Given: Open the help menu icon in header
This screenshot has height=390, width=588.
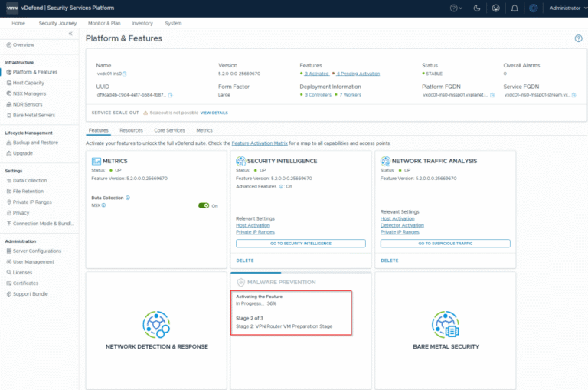Looking at the screenshot, I should pyautogui.click(x=456, y=8).
